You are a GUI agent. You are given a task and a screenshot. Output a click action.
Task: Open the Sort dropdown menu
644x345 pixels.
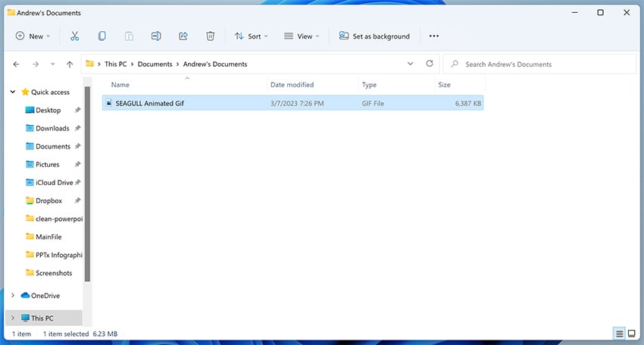pyautogui.click(x=250, y=36)
